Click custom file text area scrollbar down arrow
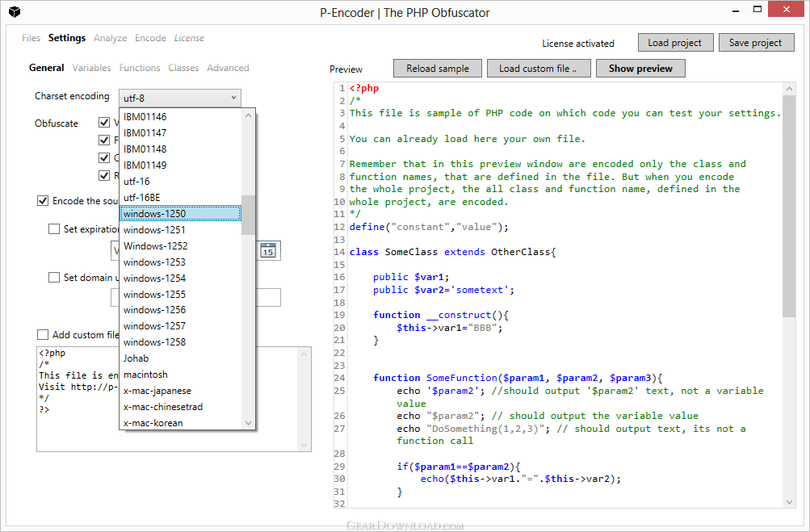The width and height of the screenshot is (810, 532). coord(304,445)
